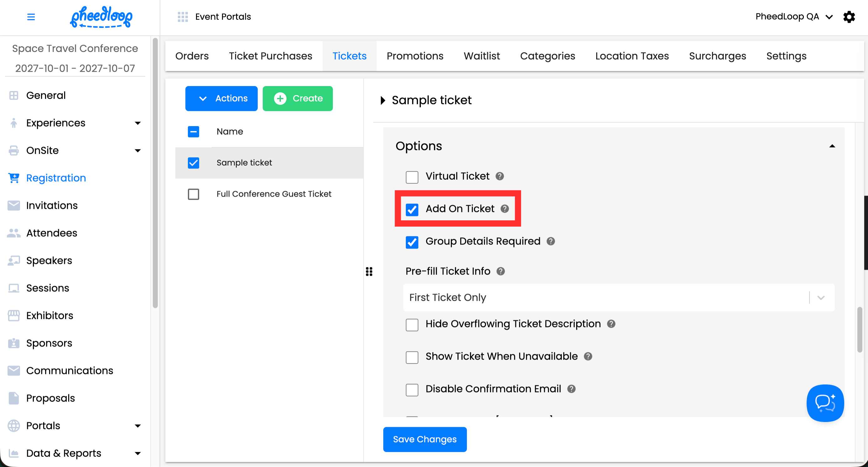This screenshot has width=868, height=467.
Task: Enable the Virtual Ticket checkbox
Action: tap(412, 177)
